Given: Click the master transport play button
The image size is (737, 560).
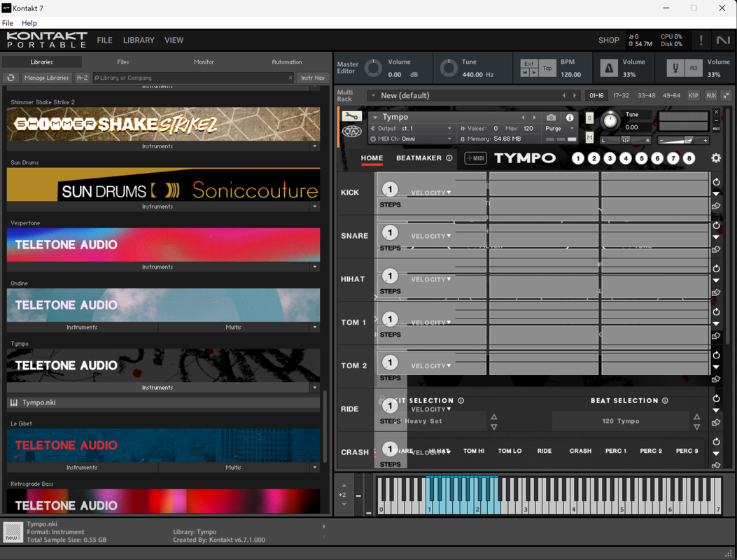Looking at the screenshot, I should point(534,72).
